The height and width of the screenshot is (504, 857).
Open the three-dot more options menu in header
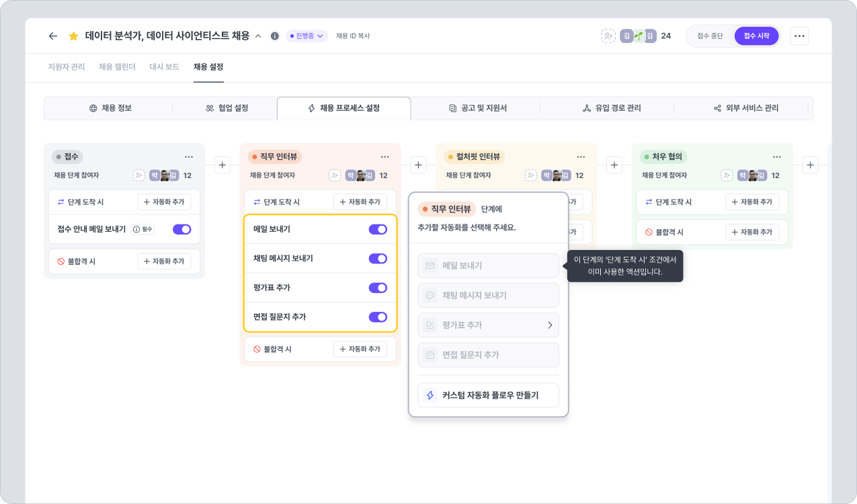[x=799, y=36]
